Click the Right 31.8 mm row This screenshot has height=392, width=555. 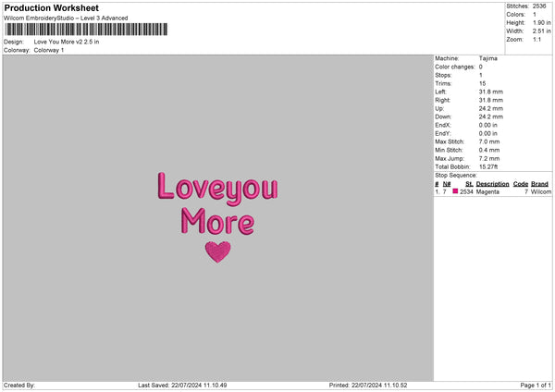pos(469,100)
